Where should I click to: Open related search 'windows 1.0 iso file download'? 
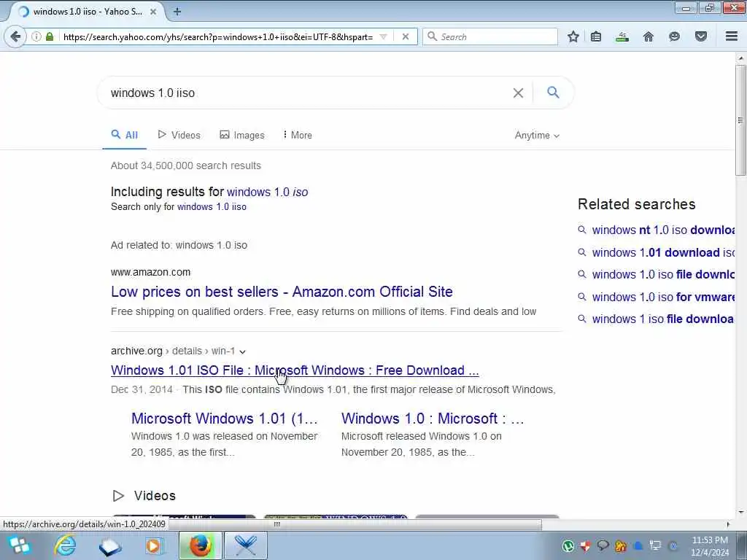[x=662, y=275]
